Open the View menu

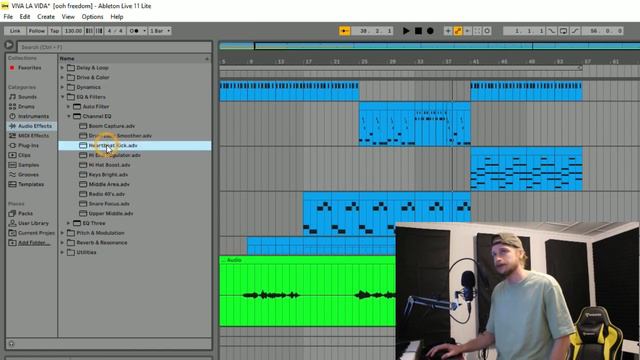coord(68,17)
